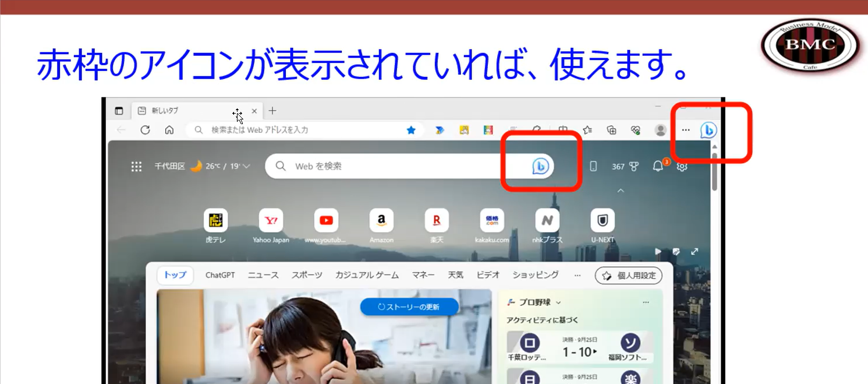Open the split screen icon
Image resolution: width=868 pixels, height=384 pixels.
point(562,130)
